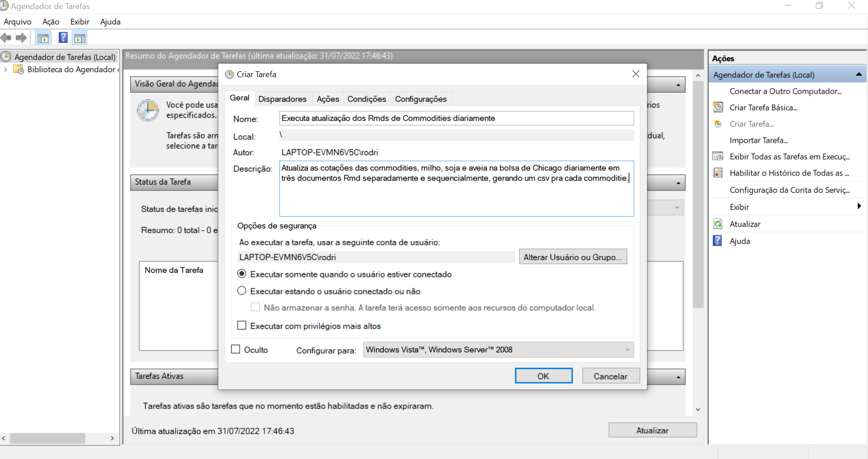Click Exibir Todas as Tarefas icon
Image resolution: width=868 pixels, height=459 pixels.
point(718,156)
